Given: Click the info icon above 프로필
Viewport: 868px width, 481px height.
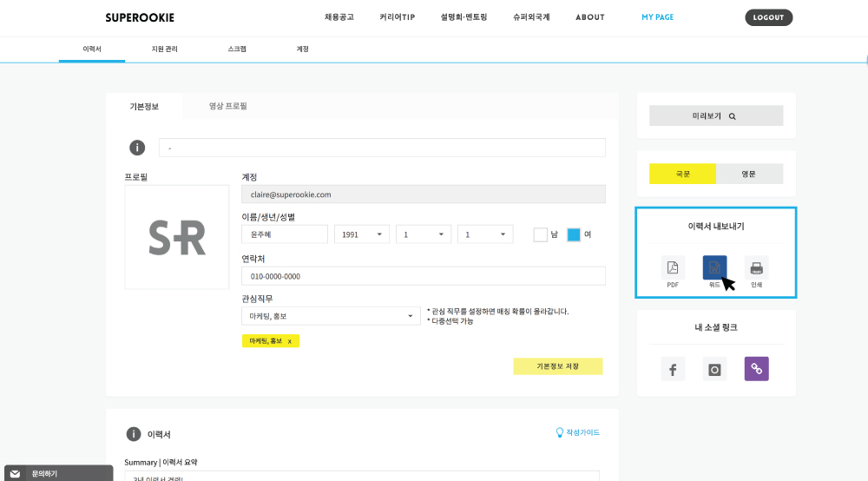Looking at the screenshot, I should coord(137,148).
